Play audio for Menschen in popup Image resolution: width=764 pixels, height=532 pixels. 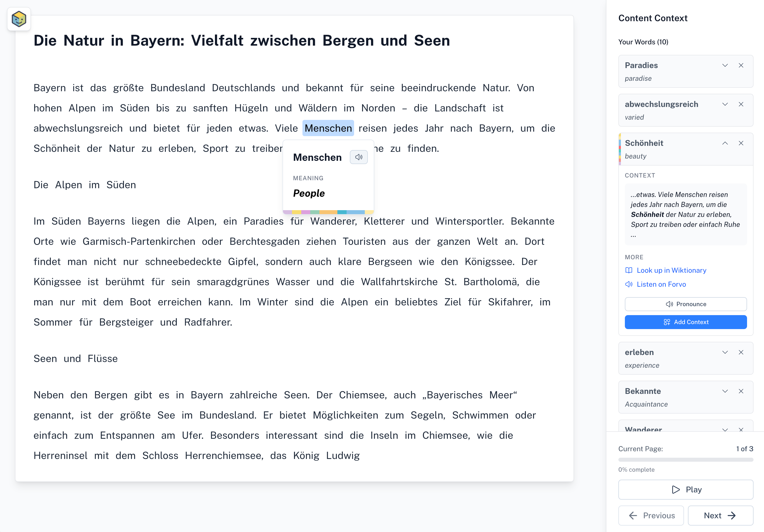(x=358, y=157)
